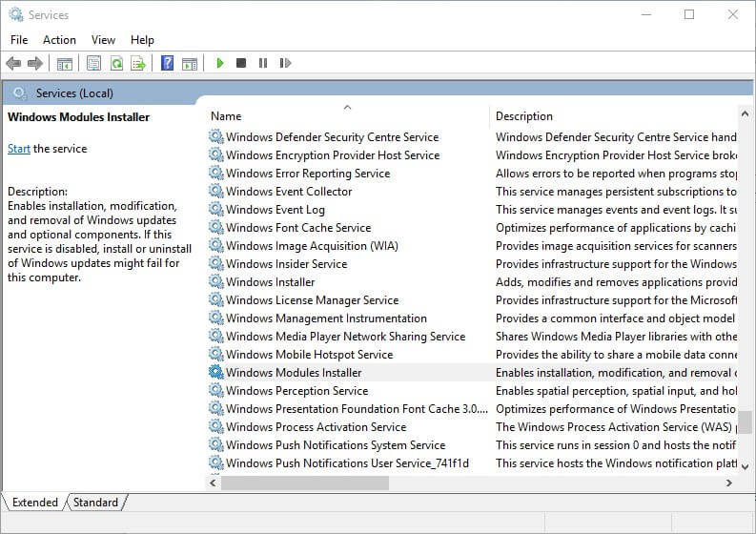The height and width of the screenshot is (534, 756).
Task: Click the Back arrow toolbar icon
Action: 13,63
